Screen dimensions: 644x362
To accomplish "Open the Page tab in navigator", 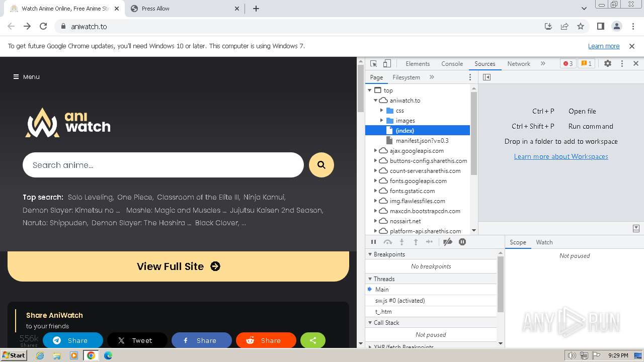I will pyautogui.click(x=376, y=77).
